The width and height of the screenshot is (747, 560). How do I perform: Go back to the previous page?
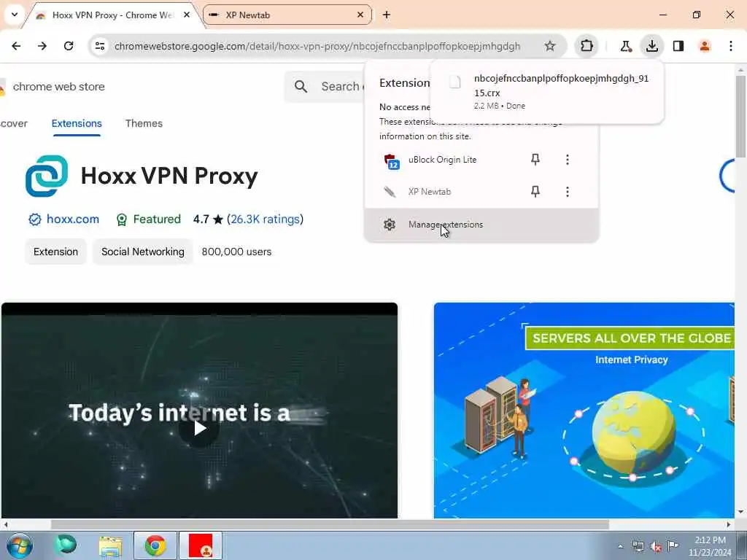[x=16, y=46]
